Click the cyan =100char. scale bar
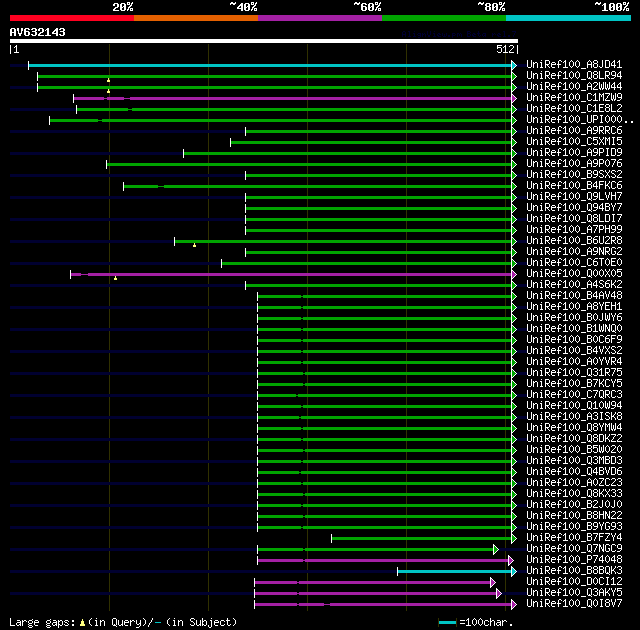 [447, 623]
